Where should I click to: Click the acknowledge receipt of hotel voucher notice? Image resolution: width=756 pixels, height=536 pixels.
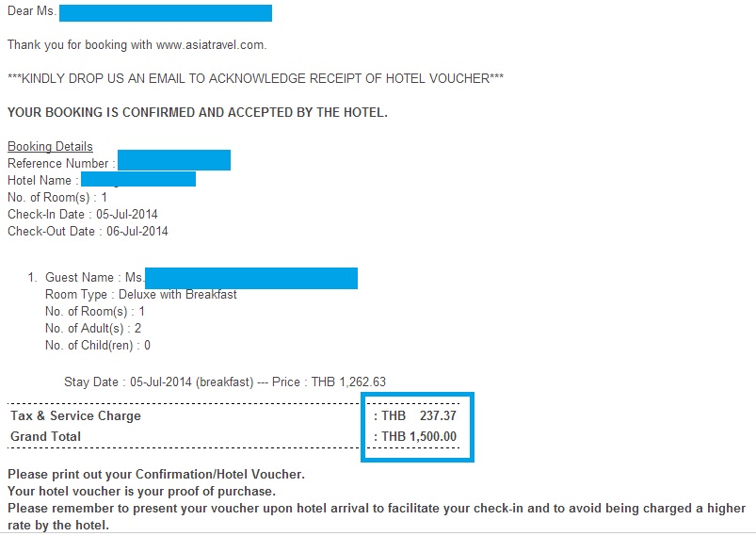pyautogui.click(x=255, y=78)
